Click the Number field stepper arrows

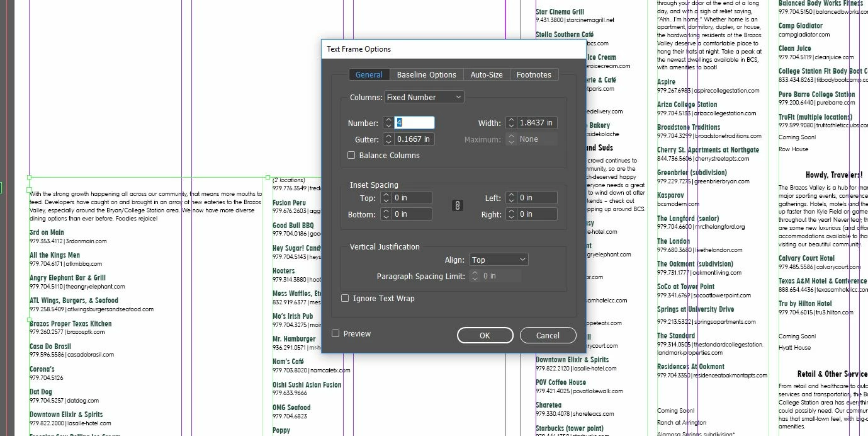click(x=388, y=123)
